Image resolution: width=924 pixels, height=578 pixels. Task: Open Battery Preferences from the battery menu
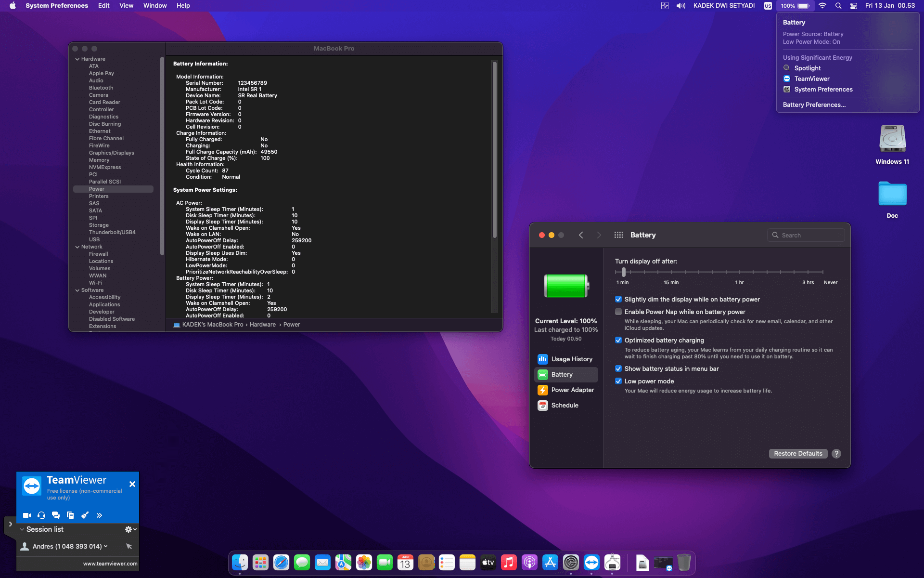814,105
